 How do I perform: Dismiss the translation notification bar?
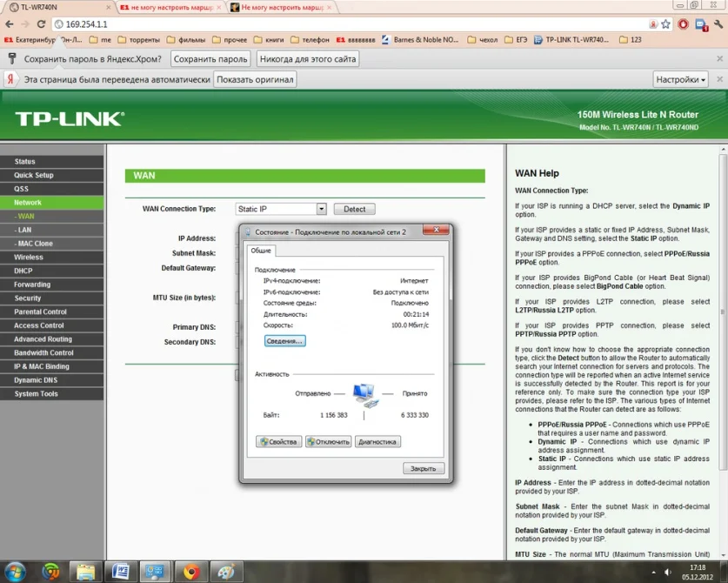(x=719, y=79)
